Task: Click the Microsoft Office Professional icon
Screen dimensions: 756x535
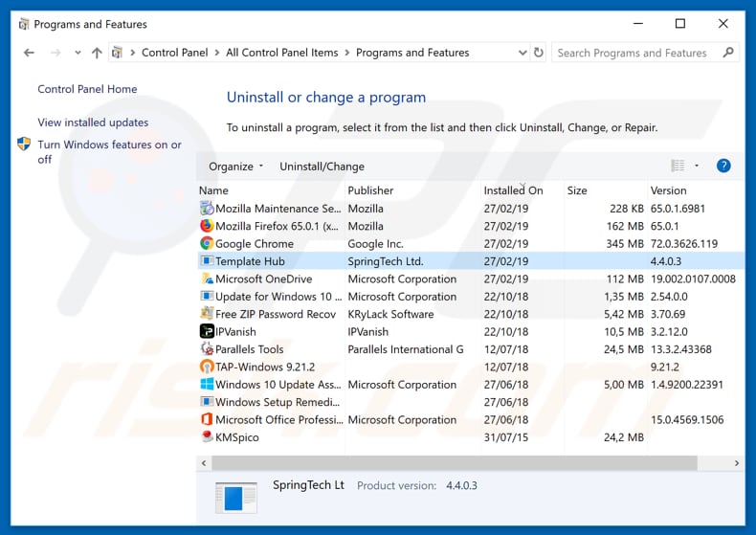Action: pyautogui.click(x=207, y=420)
